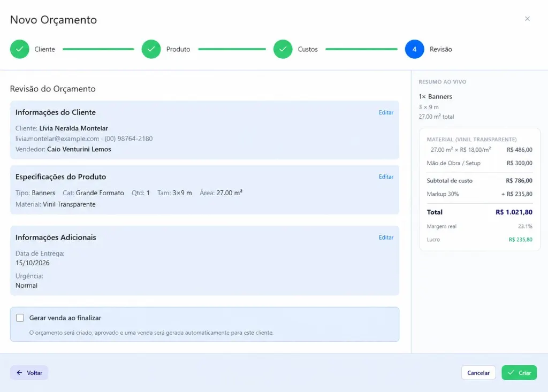Image resolution: width=548 pixels, height=392 pixels.
Task: Click the auto-sale description text under checkbox
Action: (151, 333)
